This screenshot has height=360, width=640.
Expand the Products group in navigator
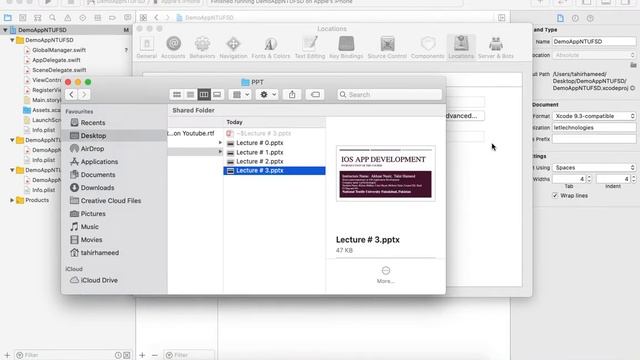tap(12, 200)
